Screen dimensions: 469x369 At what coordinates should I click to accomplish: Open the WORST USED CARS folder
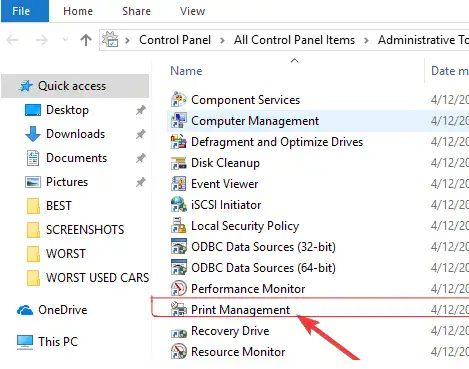point(97,277)
